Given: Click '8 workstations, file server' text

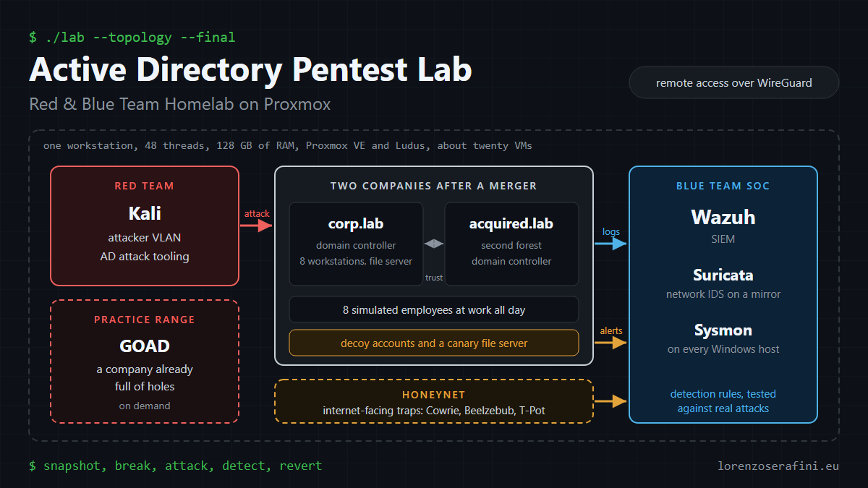Looking at the screenshot, I should [357, 261].
